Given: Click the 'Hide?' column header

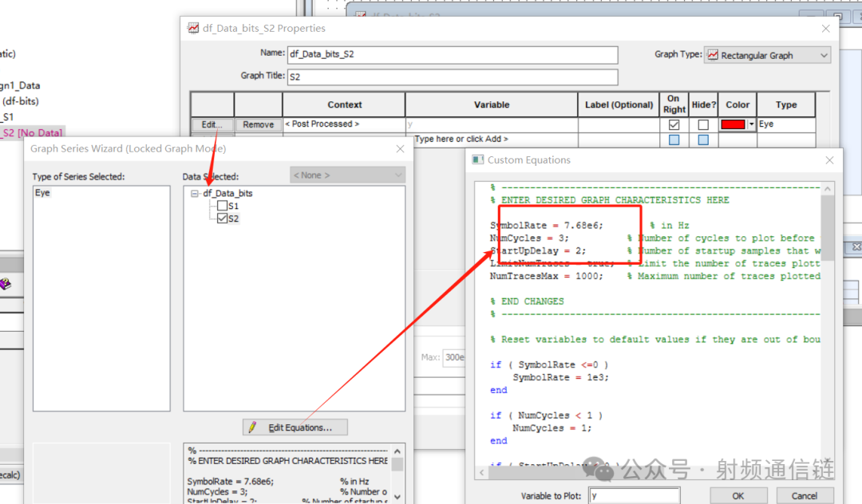Looking at the screenshot, I should pyautogui.click(x=704, y=104).
